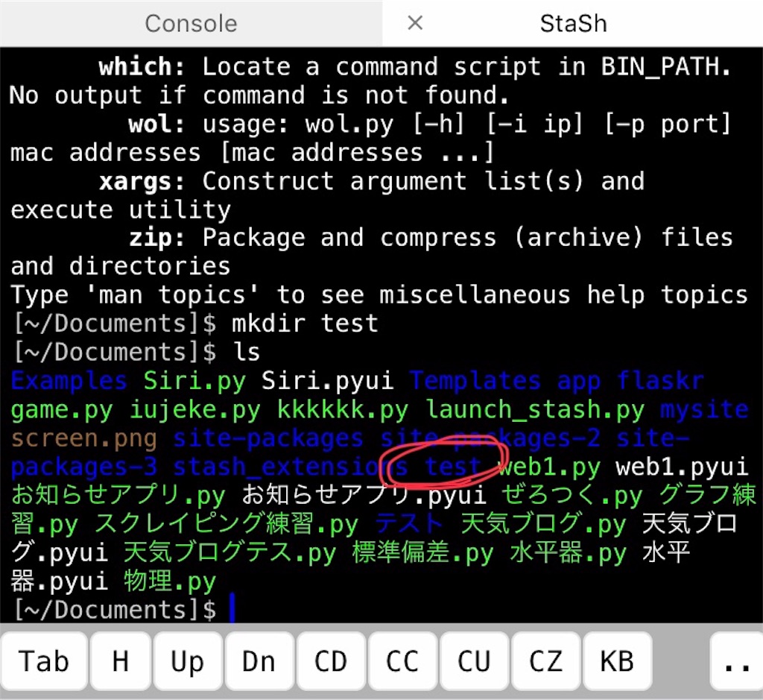Click 'app' directory name
The height and width of the screenshot is (700, 763).
(x=578, y=381)
